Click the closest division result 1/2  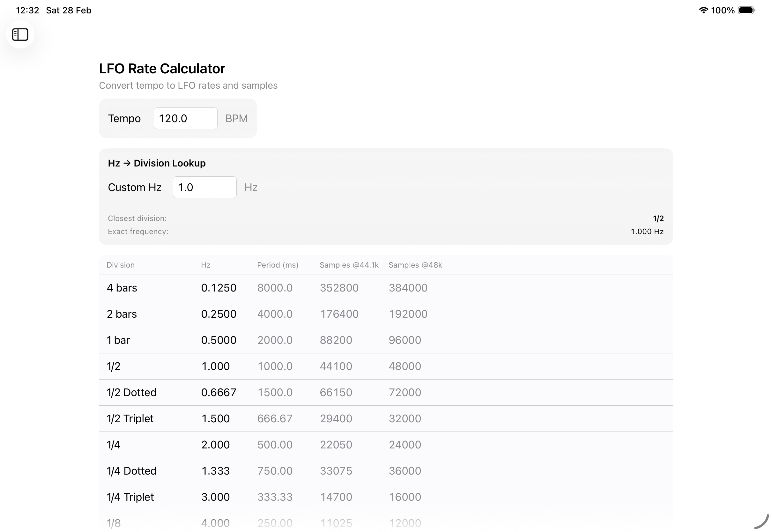coord(658,219)
